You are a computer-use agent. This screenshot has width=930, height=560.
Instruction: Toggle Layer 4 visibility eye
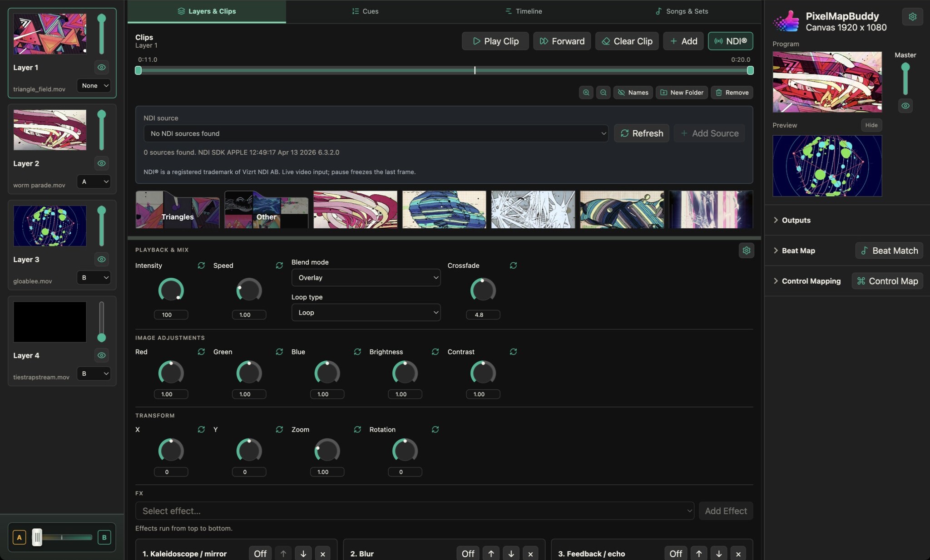pos(102,355)
